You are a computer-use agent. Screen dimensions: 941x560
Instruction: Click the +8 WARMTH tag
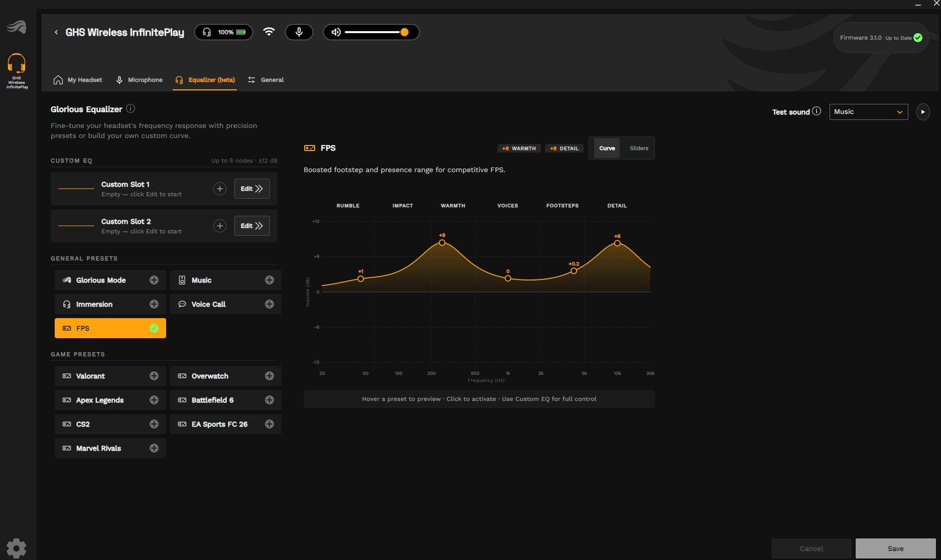point(519,149)
